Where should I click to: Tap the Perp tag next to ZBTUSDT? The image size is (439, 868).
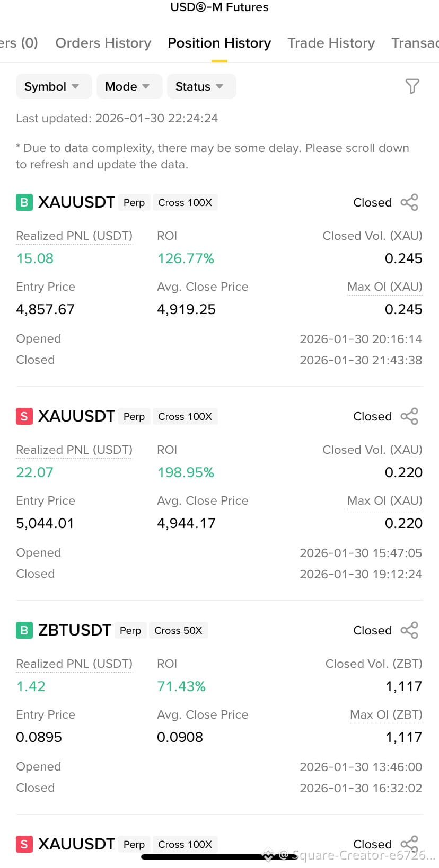130,630
